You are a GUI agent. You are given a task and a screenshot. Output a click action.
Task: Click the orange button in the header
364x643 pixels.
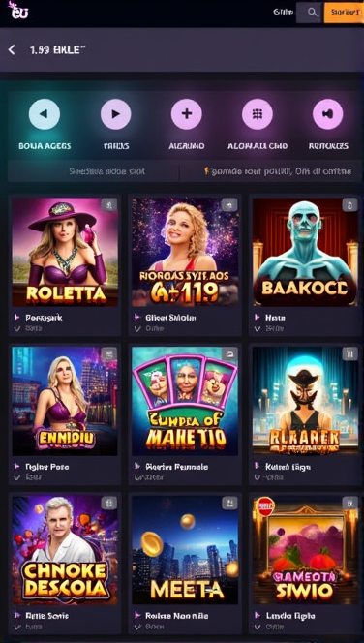click(x=344, y=13)
